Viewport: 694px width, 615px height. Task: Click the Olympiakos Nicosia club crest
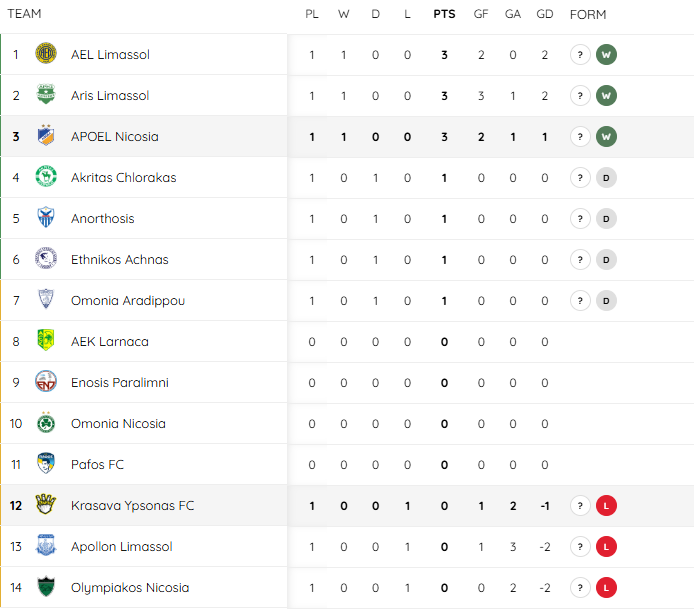(x=45, y=587)
